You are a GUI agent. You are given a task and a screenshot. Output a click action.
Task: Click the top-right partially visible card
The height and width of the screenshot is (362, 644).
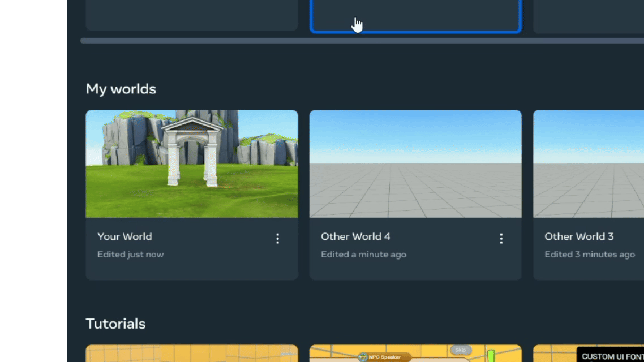pyautogui.click(x=588, y=16)
